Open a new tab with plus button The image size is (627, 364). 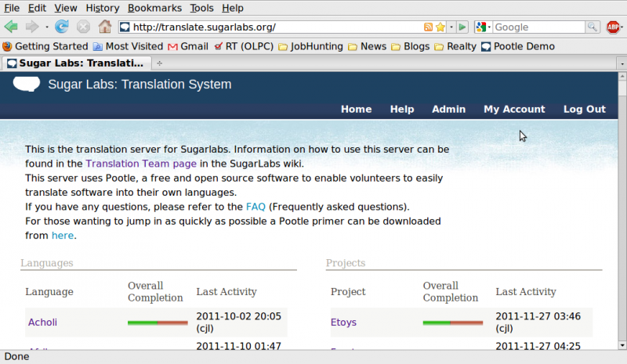click(x=160, y=63)
